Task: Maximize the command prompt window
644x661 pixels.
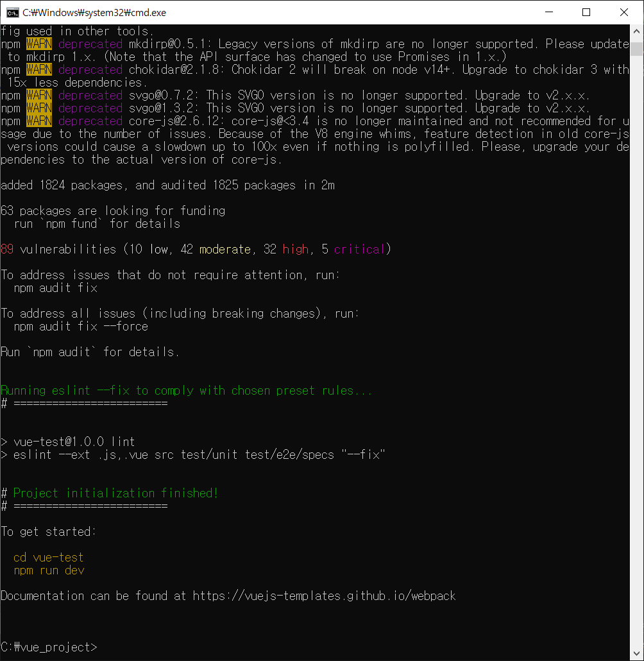Action: click(586, 12)
